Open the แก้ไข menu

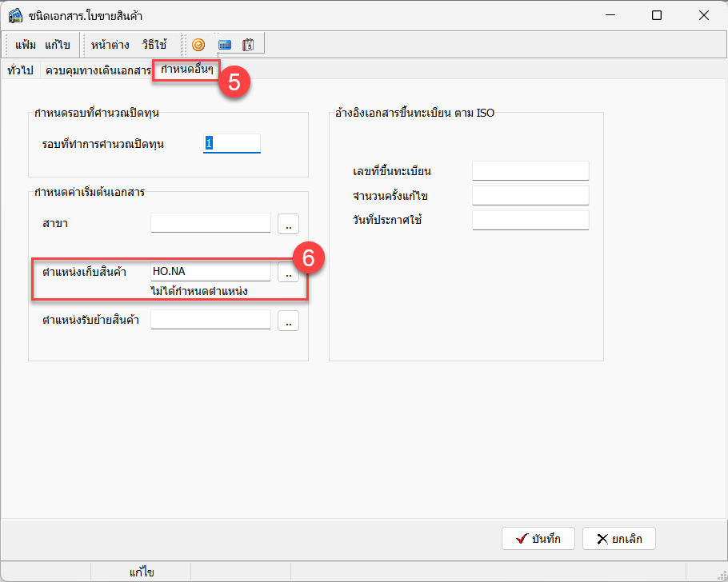click(x=58, y=45)
